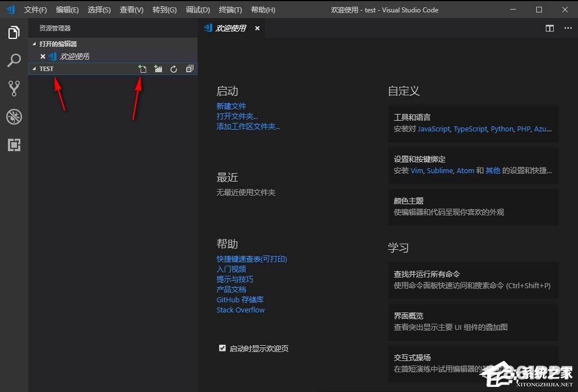This screenshot has width=578, height=392.
Task: Click the PHP language link
Action: point(524,129)
